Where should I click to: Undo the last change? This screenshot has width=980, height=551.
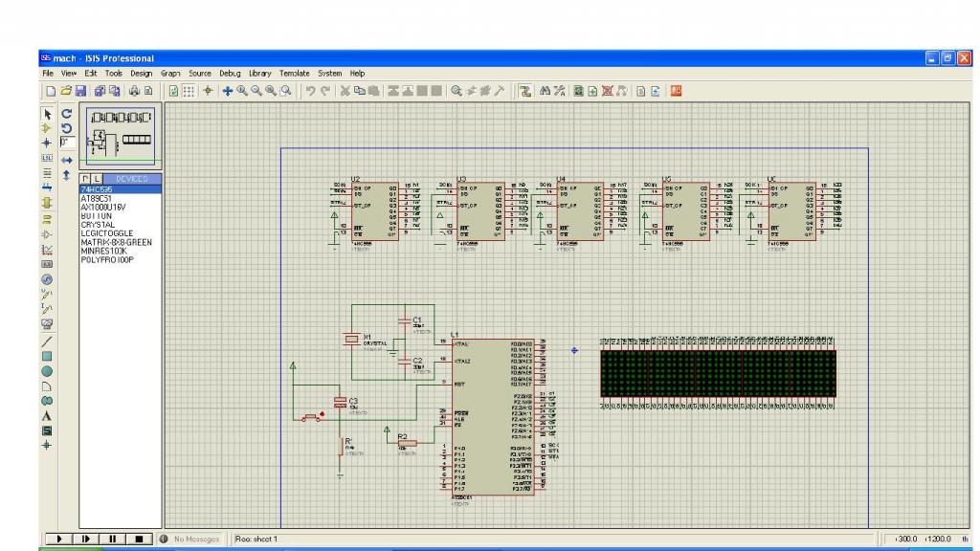click(310, 91)
